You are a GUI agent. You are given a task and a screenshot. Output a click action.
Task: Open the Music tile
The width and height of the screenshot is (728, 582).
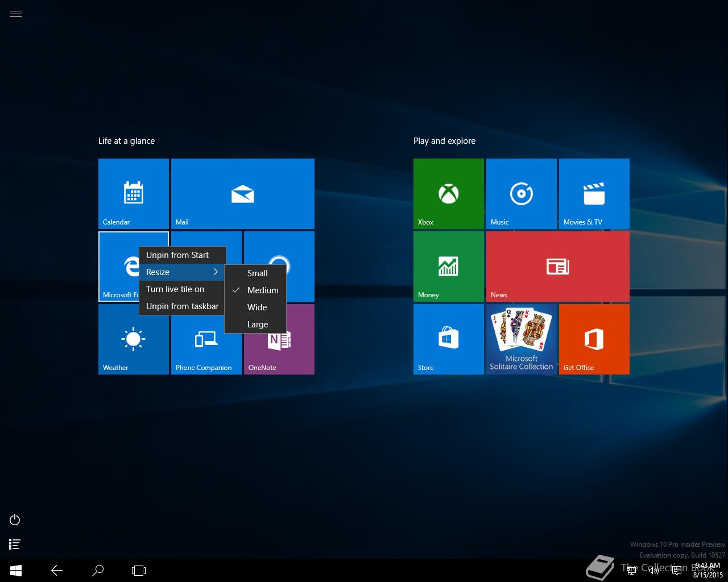522,194
